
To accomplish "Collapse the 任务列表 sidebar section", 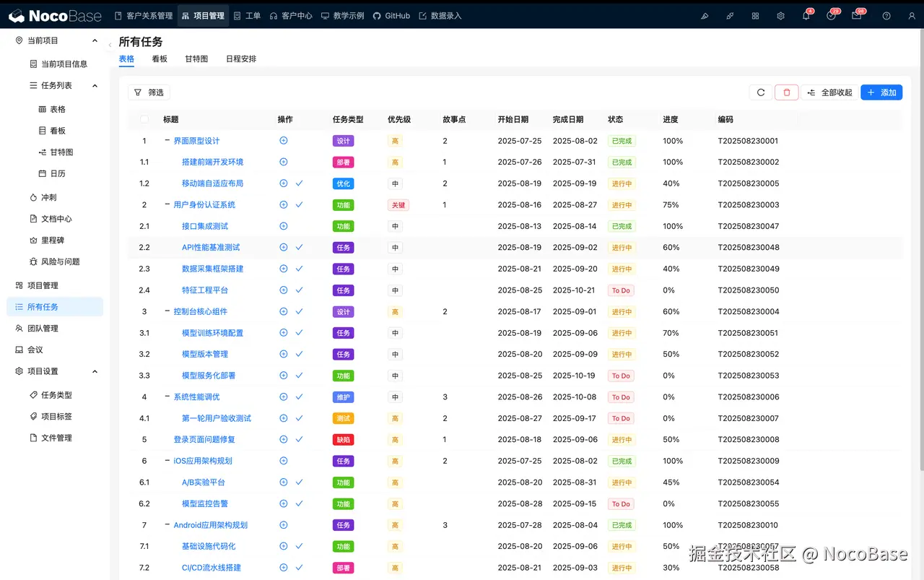I will [94, 85].
